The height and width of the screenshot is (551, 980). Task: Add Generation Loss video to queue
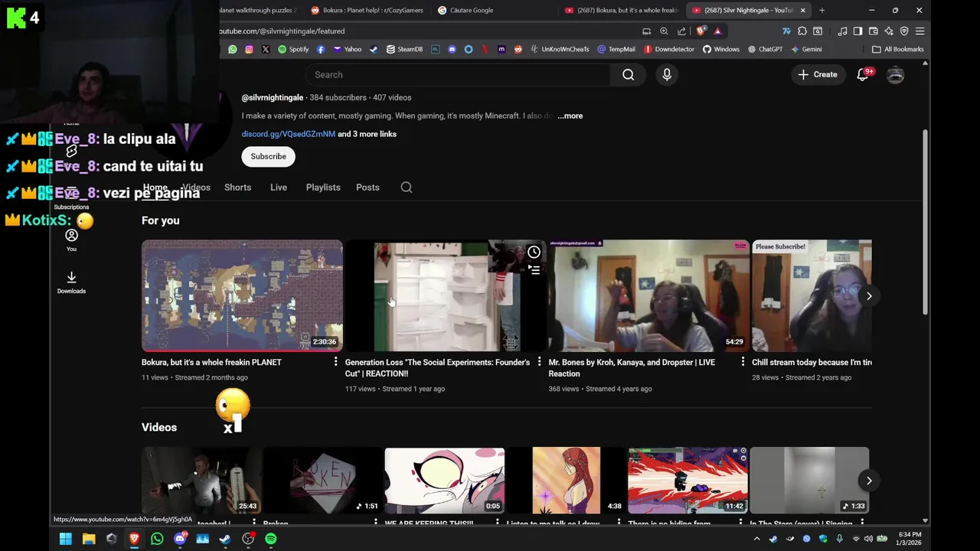click(x=534, y=269)
